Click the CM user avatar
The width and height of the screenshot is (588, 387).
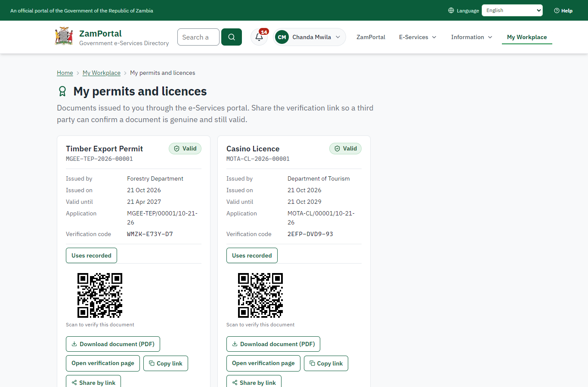282,37
